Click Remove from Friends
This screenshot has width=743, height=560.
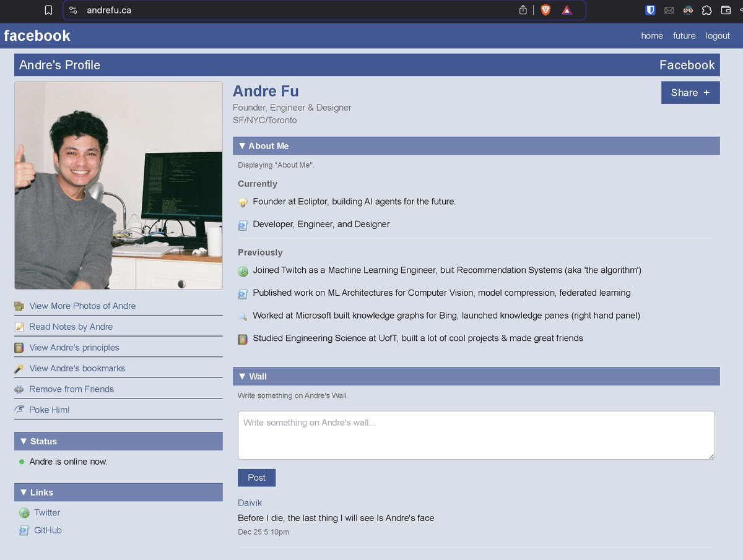click(x=72, y=389)
